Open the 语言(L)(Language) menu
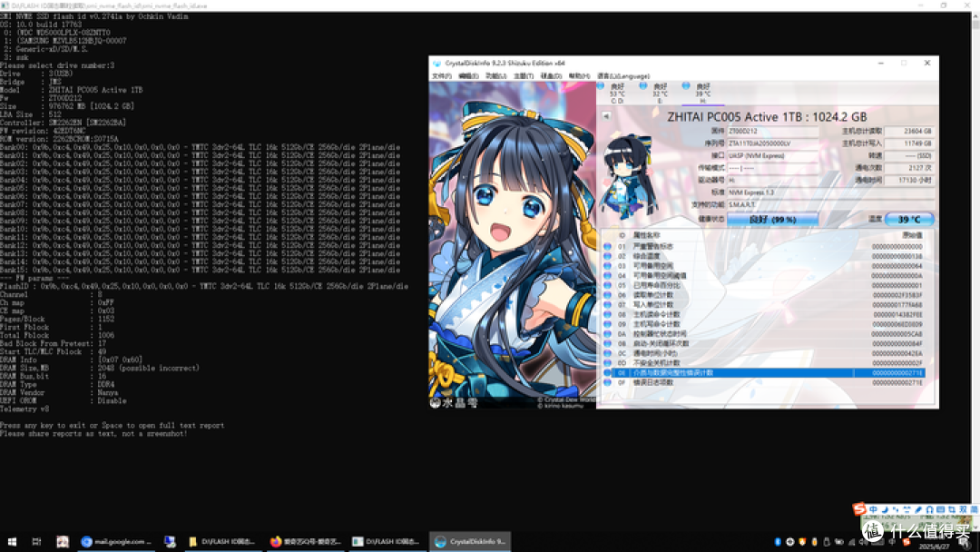 coord(623,76)
